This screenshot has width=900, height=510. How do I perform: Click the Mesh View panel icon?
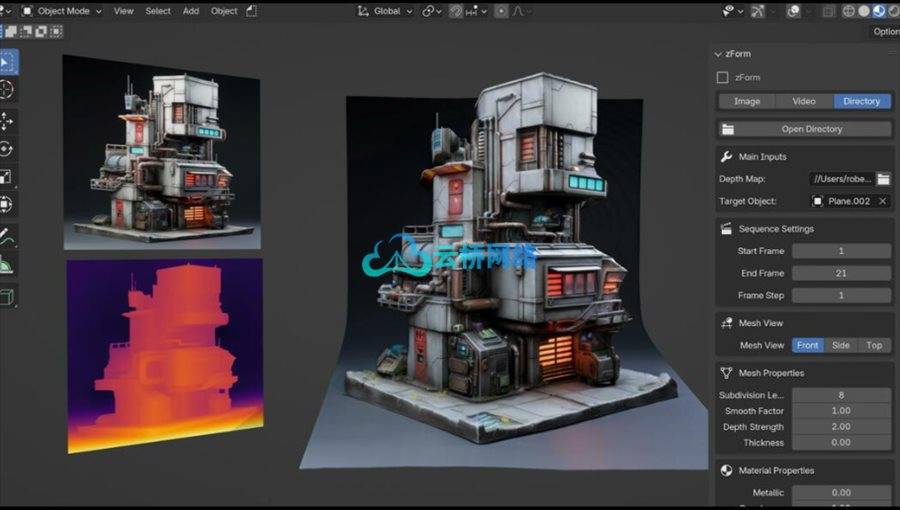click(726, 323)
